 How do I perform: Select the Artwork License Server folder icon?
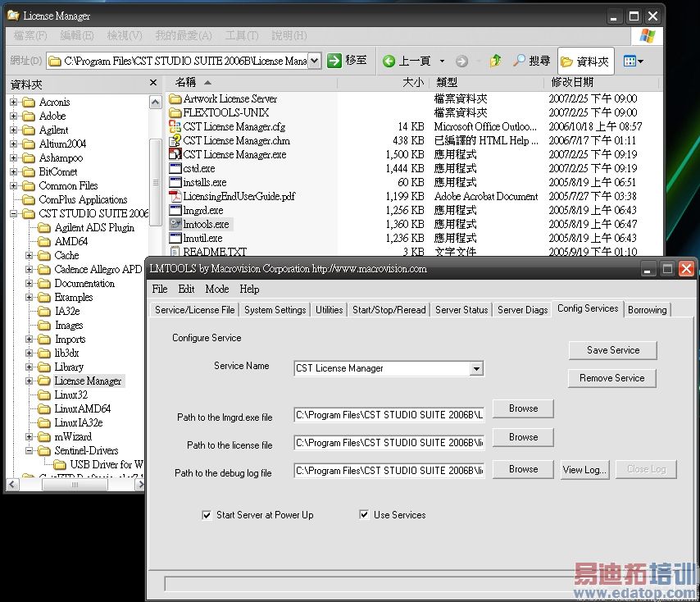tap(175, 98)
